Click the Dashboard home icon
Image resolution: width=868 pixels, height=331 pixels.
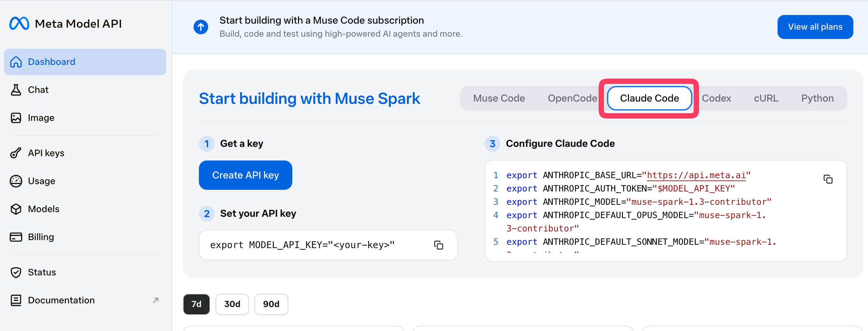[16, 62]
